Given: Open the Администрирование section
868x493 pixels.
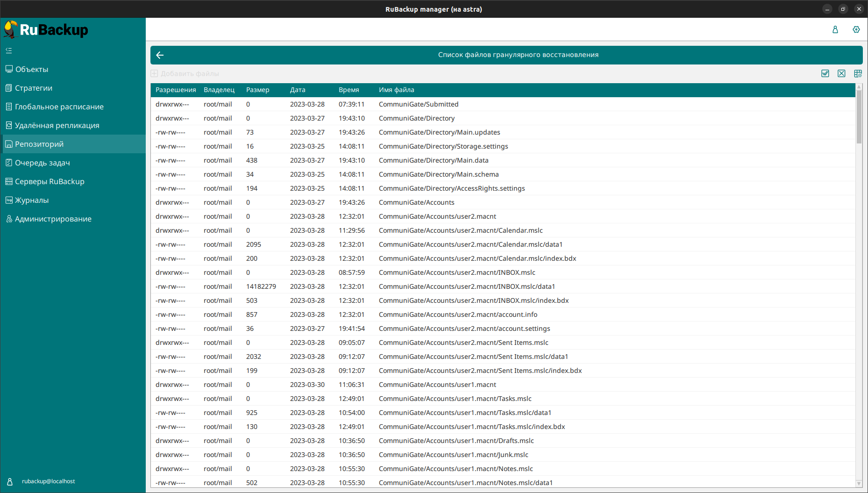Looking at the screenshot, I should pyautogui.click(x=53, y=219).
